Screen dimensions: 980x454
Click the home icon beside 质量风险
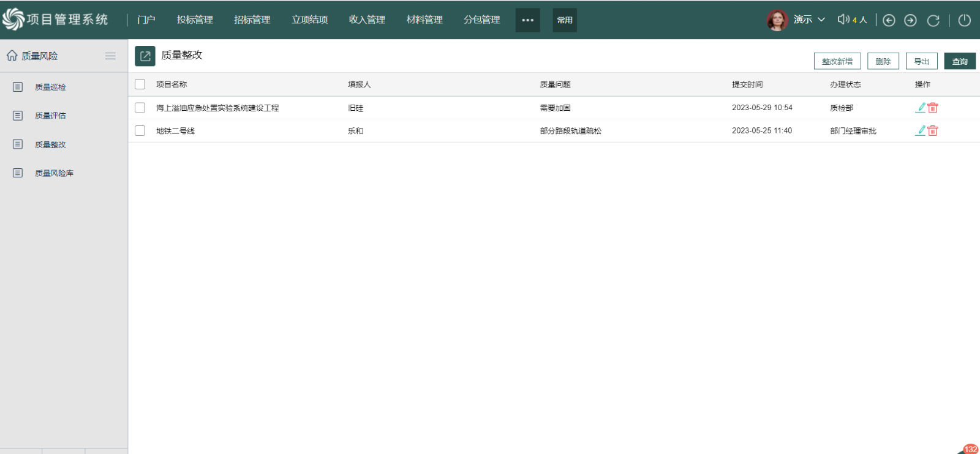tap(12, 56)
